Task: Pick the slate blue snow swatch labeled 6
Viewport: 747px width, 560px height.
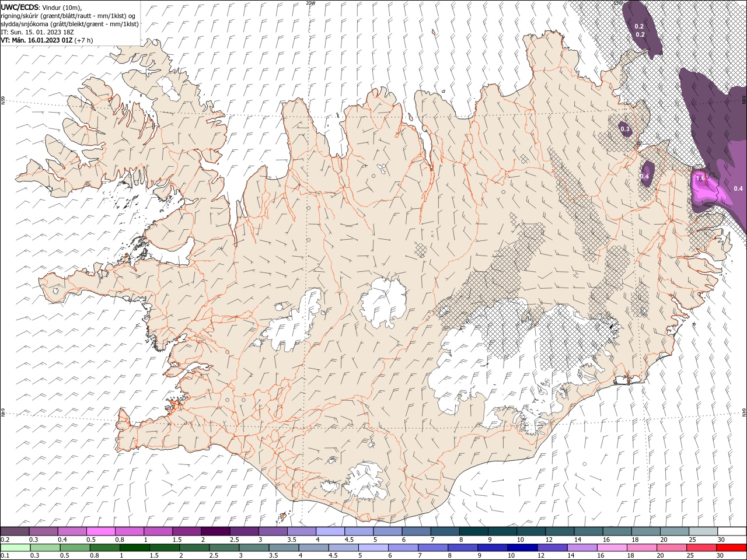Action: 417,531
